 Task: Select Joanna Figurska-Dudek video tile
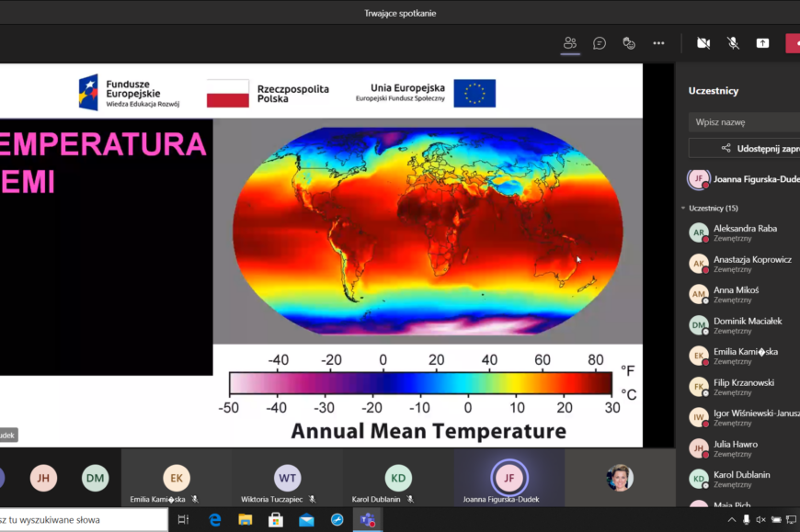click(x=509, y=478)
